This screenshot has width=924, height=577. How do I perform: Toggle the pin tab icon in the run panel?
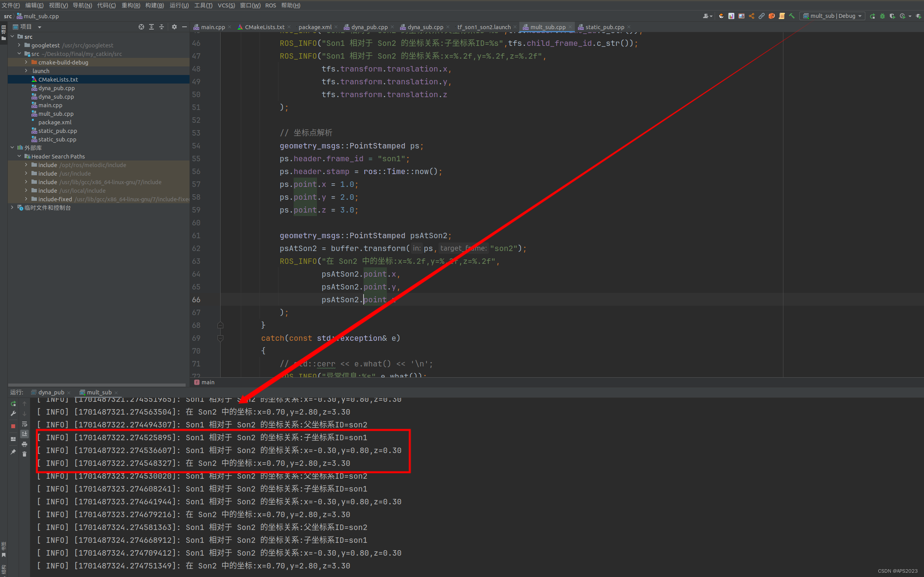[13, 452]
